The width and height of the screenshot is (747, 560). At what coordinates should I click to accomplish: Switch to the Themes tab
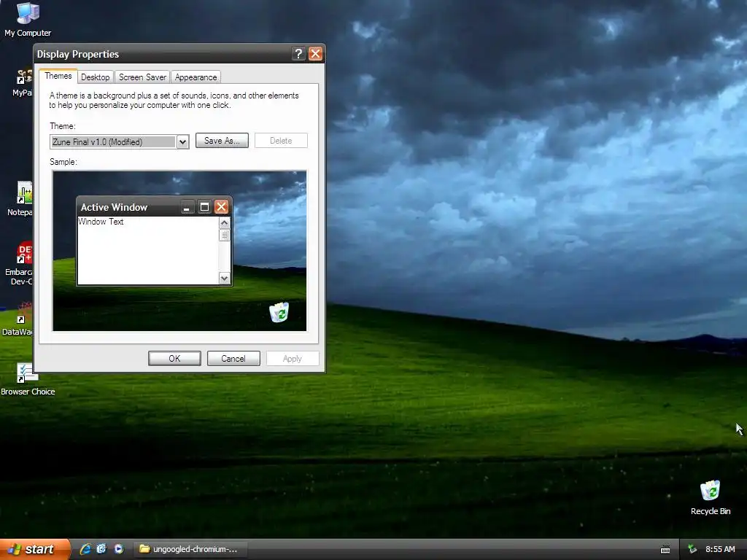(x=58, y=76)
